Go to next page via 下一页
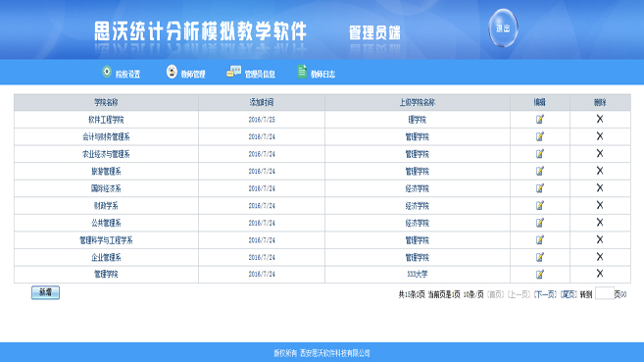 click(x=545, y=294)
